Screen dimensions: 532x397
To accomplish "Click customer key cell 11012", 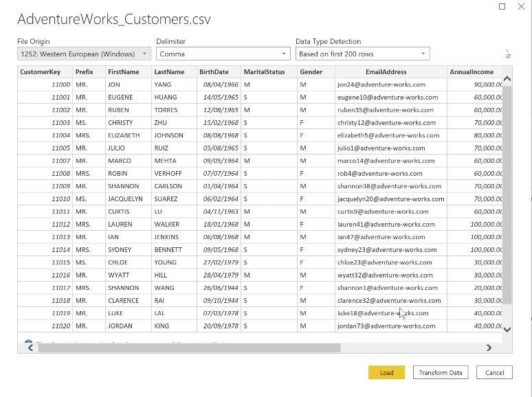I will (45, 225).
